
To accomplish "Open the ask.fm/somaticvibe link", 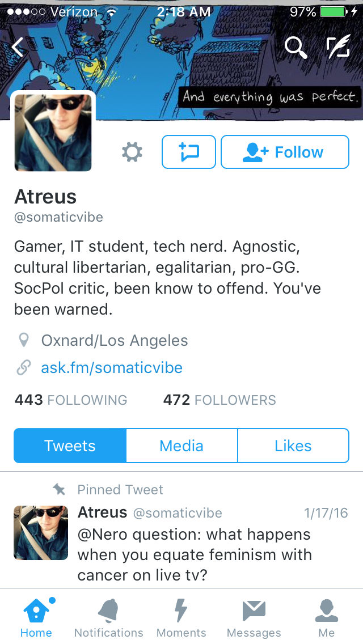I will coord(111,367).
